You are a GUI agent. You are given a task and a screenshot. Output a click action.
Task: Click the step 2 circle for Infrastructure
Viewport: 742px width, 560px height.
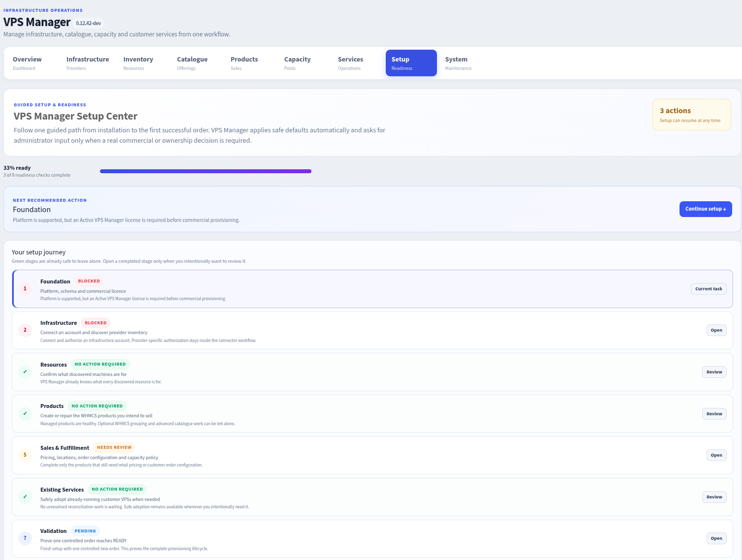(25, 330)
